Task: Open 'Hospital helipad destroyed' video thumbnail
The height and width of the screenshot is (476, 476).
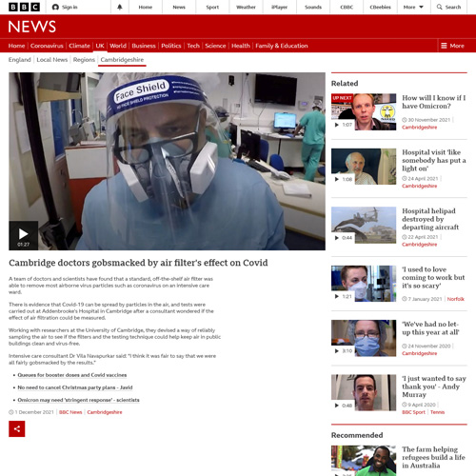Action: click(364, 225)
